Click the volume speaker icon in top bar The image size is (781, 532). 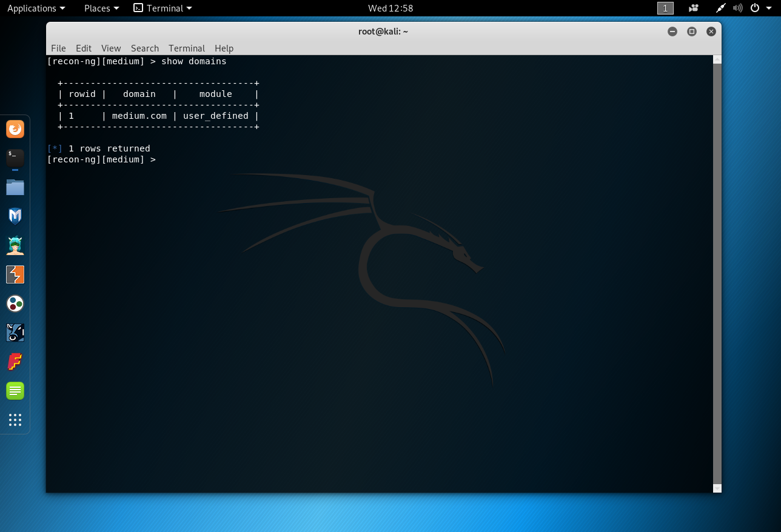click(x=737, y=8)
